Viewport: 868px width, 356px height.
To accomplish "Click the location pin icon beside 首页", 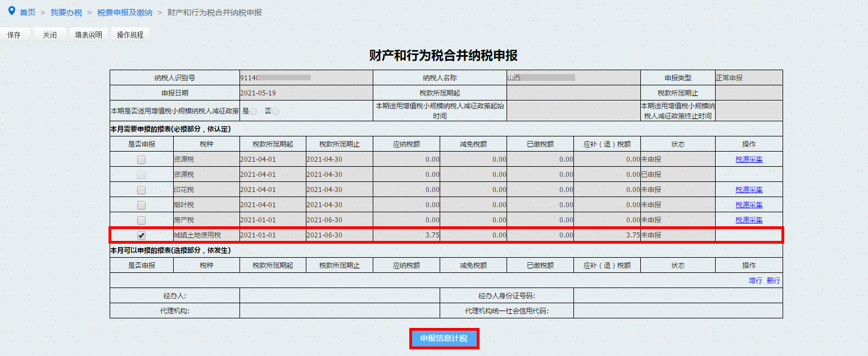I will pyautogui.click(x=11, y=11).
